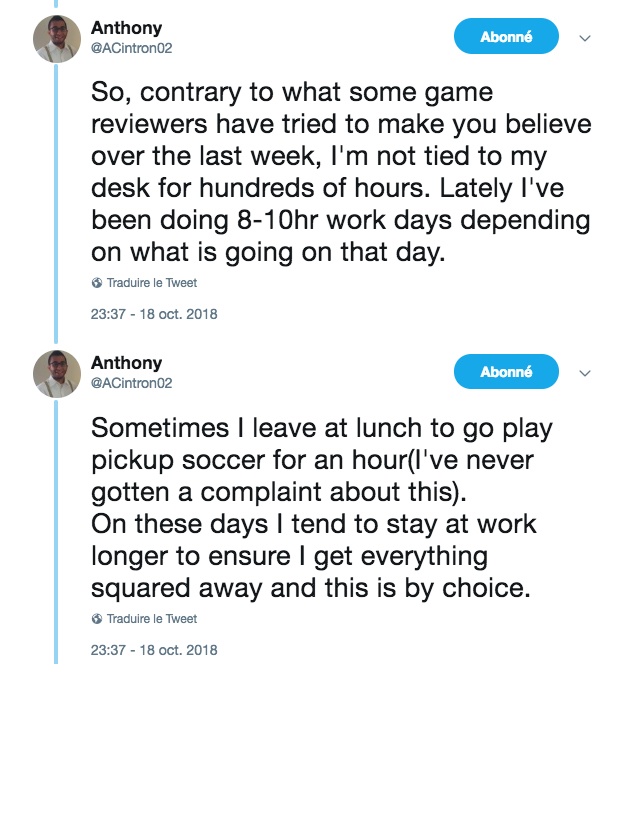Image resolution: width=625 pixels, height=840 pixels.
Task: Open the 23:37 timestamp of the game reviewers tweet
Action: click(154, 314)
